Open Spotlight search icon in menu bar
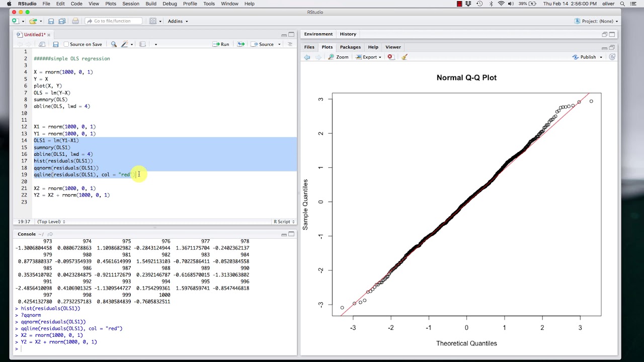Screen dimensions: 644x362 click(x=622, y=4)
